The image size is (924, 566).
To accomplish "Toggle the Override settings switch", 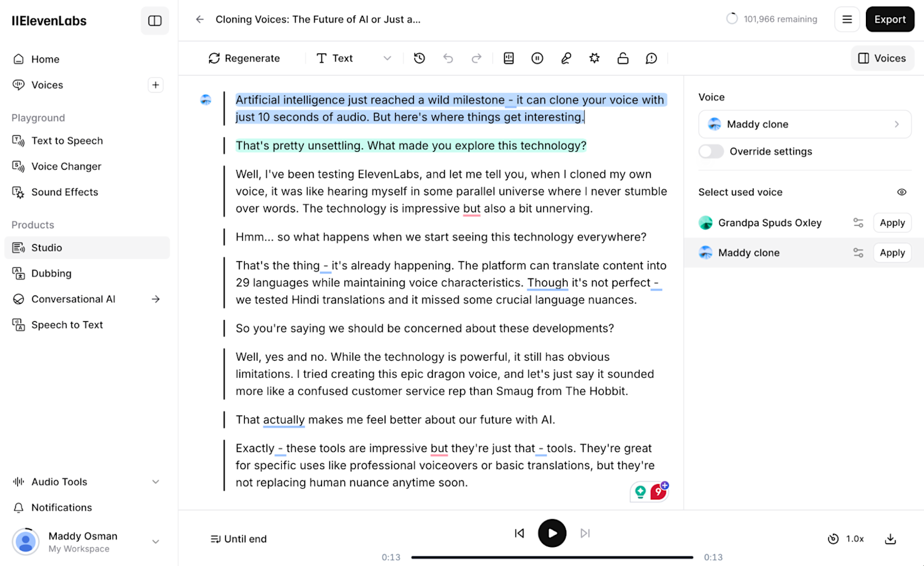I will (x=711, y=151).
